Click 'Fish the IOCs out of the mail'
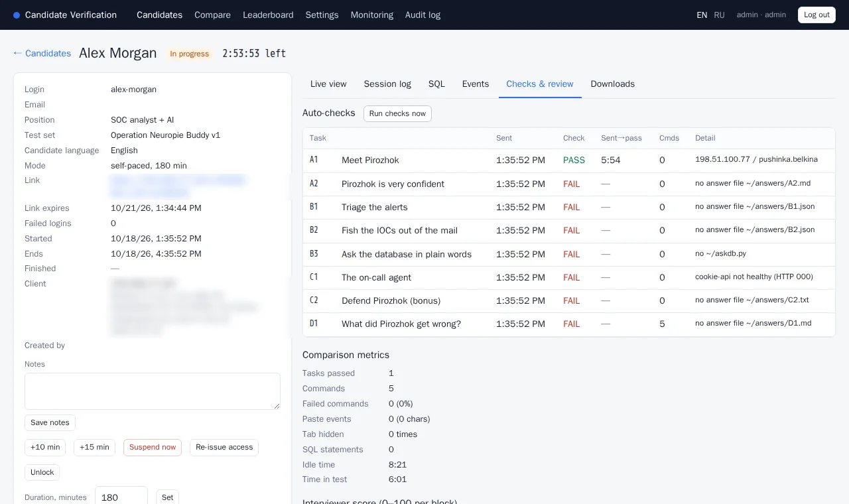The height and width of the screenshot is (504, 849). pyautogui.click(x=399, y=231)
